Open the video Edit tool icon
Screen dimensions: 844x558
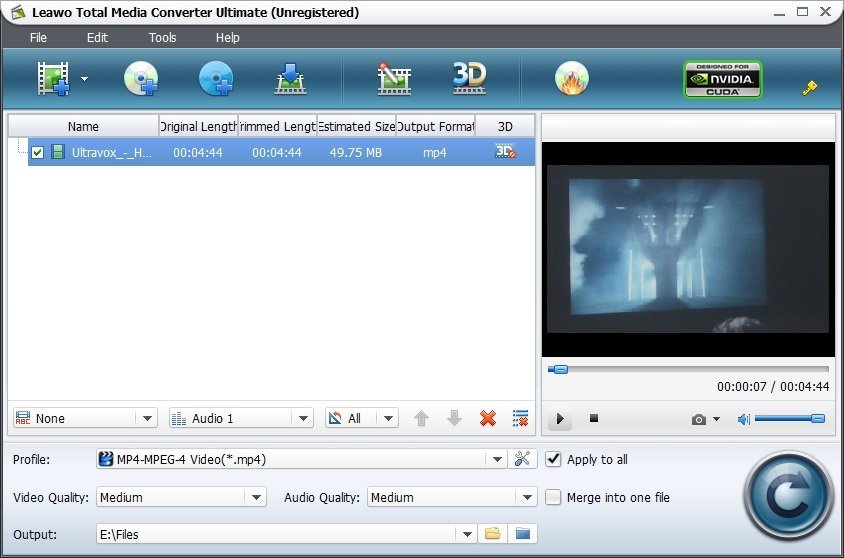pyautogui.click(x=394, y=79)
